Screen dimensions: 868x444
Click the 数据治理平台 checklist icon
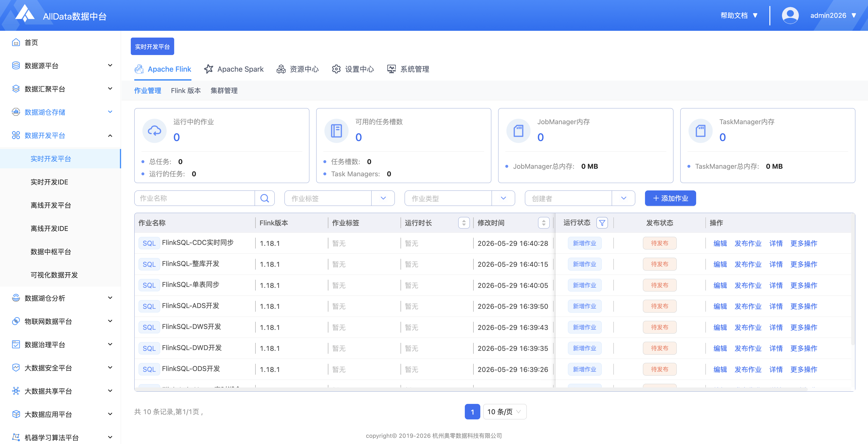[x=16, y=345]
